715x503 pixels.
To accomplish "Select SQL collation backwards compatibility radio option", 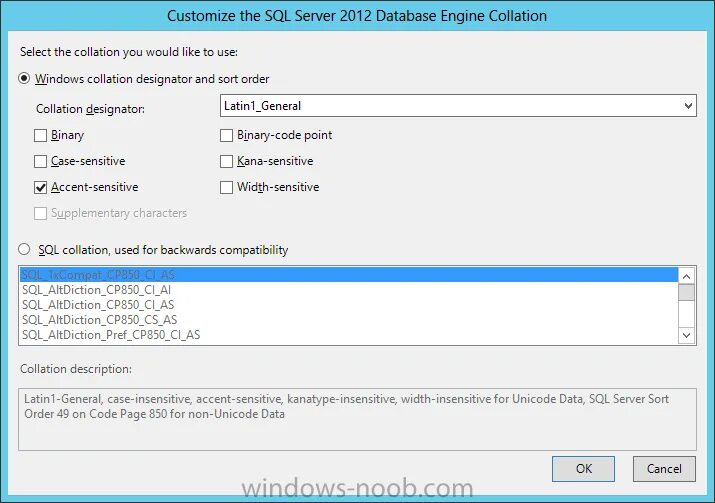I will 24,249.
